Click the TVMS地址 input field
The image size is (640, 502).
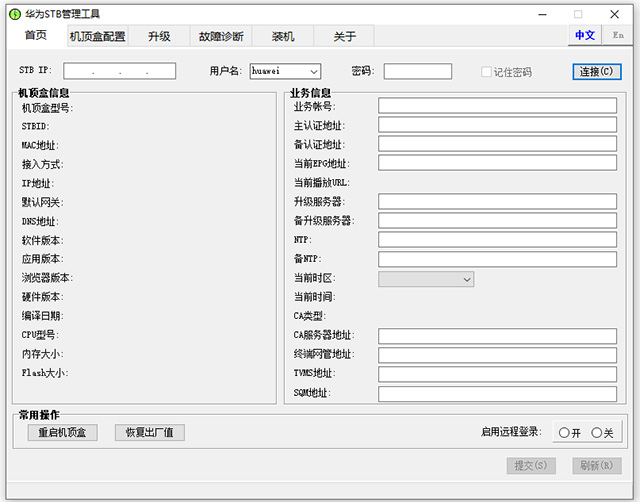[x=497, y=374]
